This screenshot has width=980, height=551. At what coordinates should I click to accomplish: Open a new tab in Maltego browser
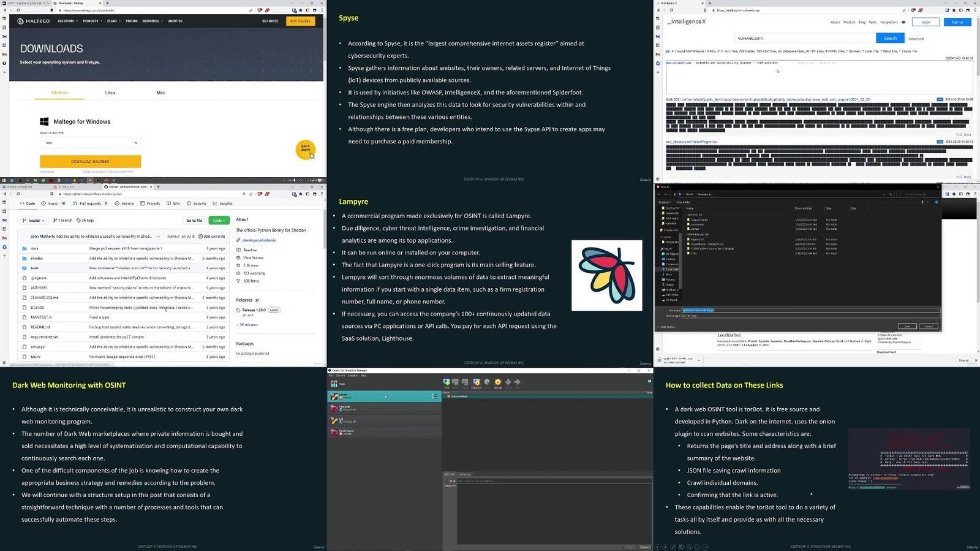108,3
